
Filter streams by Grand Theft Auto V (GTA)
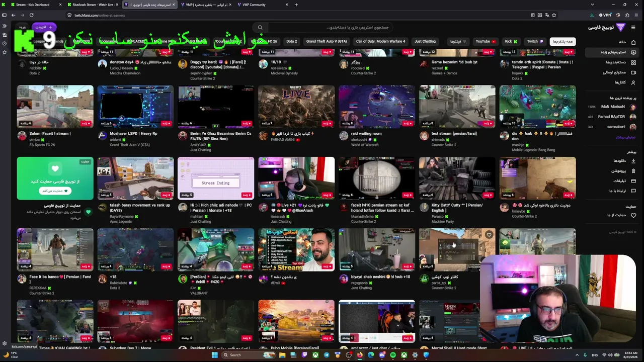(327, 41)
